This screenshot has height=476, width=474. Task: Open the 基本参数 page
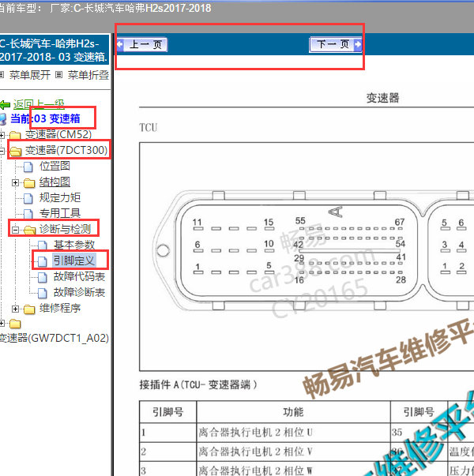click(x=74, y=245)
